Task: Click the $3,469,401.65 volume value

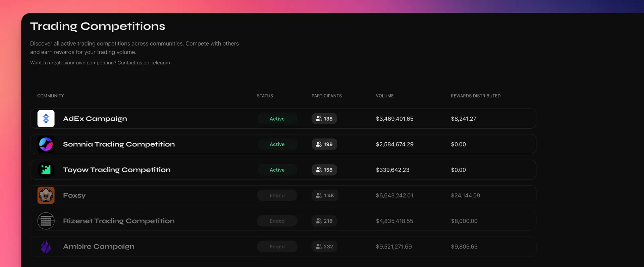Action: (394, 119)
